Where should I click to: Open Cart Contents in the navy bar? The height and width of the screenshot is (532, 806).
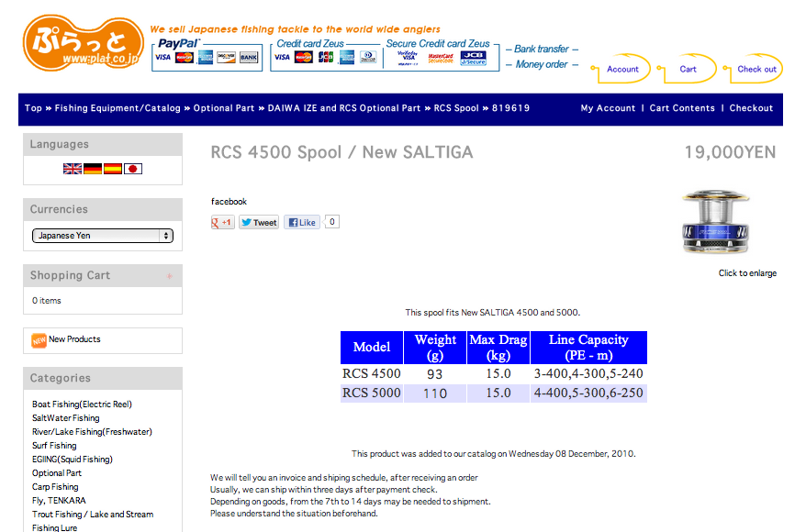pos(682,108)
